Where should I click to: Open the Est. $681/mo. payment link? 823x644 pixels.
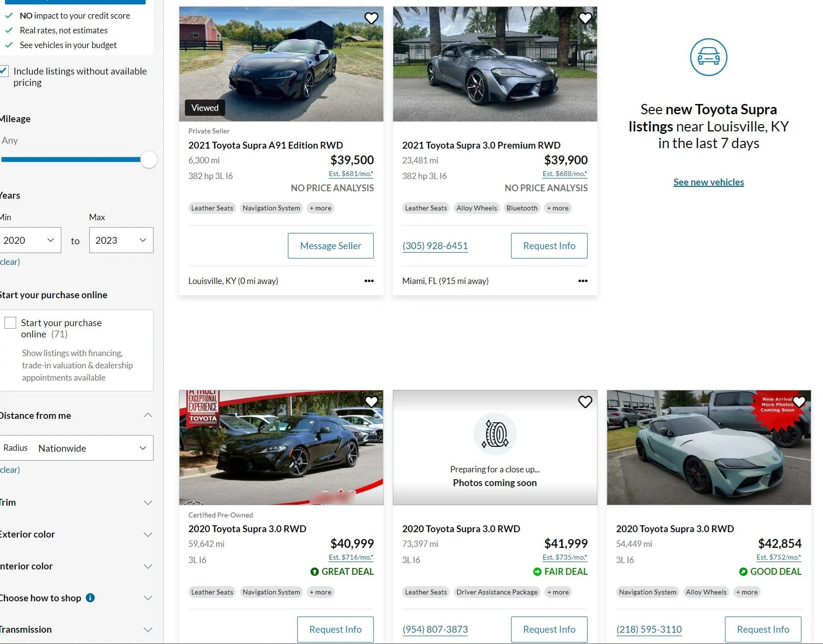tap(351, 174)
